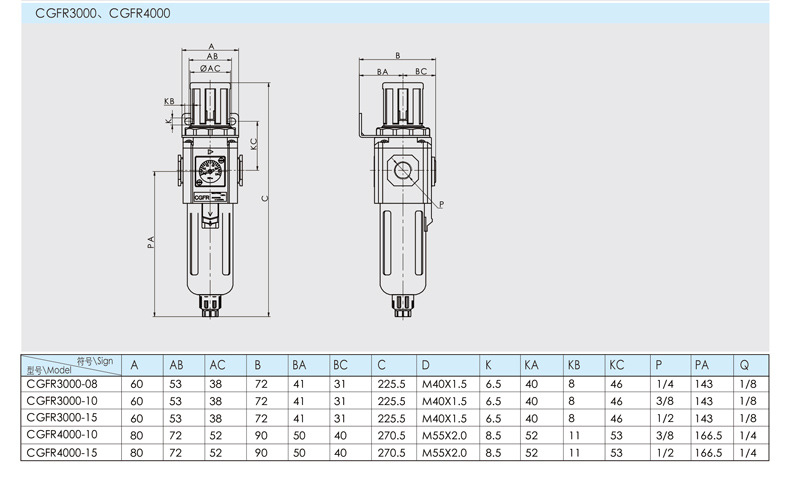Click the square port on the side-view drawing
Screen dimensions: 790x480
(405, 169)
